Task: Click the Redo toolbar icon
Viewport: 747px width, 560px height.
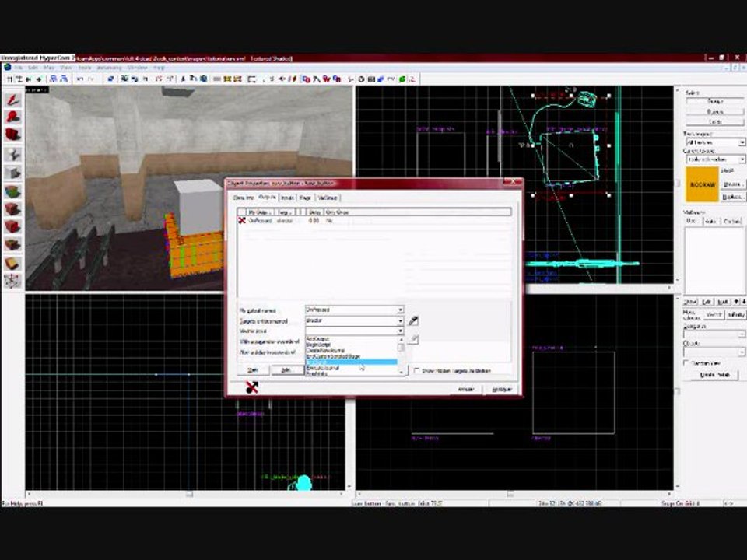Action: (91, 79)
